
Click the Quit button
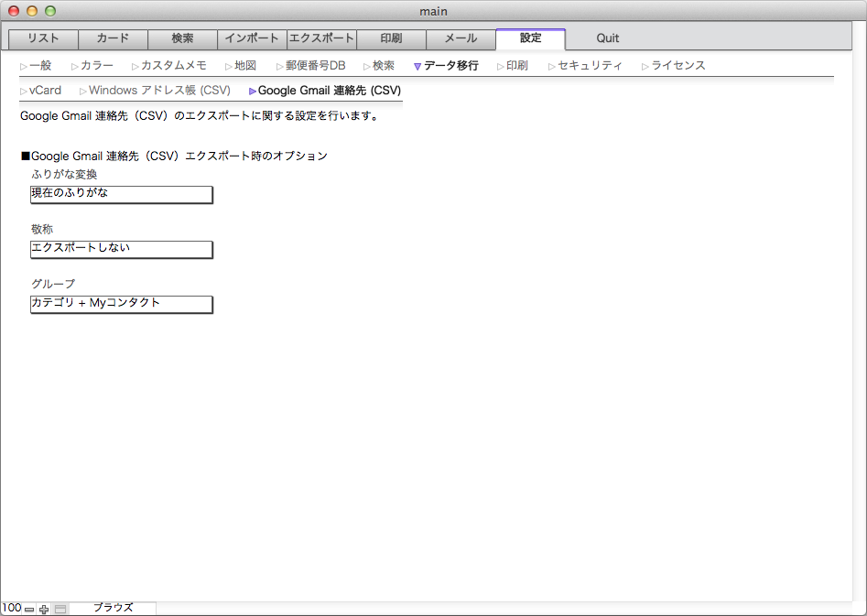(607, 38)
